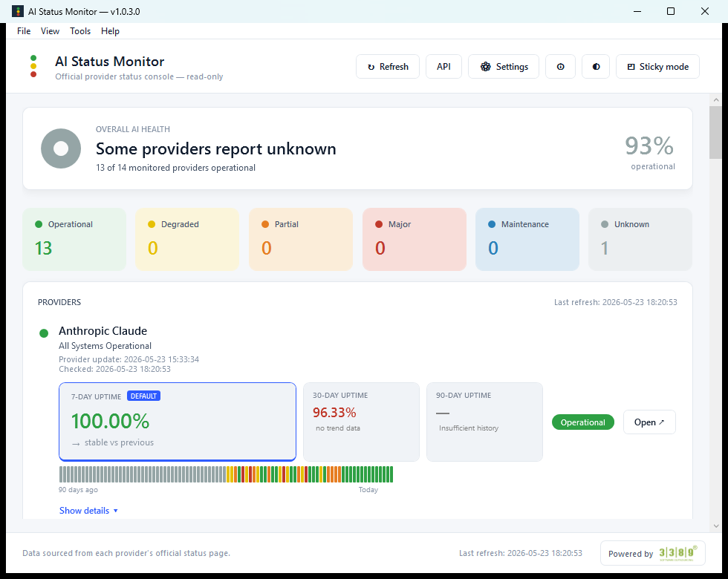Click the 'Insufficient history' text
The height and width of the screenshot is (579, 728).
(x=469, y=428)
